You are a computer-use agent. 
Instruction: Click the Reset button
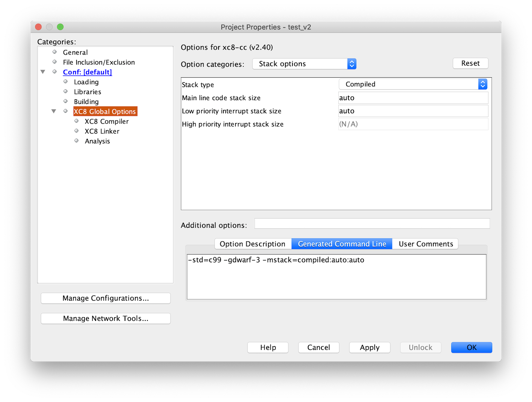(x=470, y=63)
